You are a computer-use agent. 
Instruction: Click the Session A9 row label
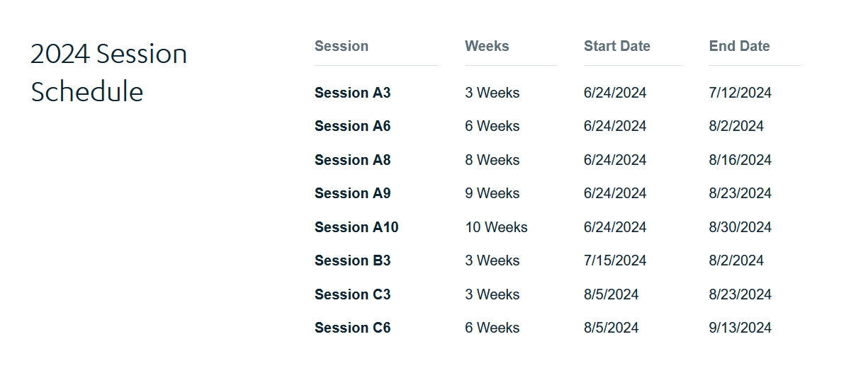[x=352, y=193]
